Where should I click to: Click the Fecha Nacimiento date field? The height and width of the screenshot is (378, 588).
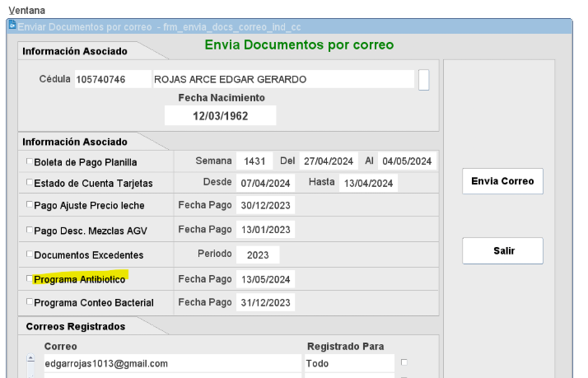point(222,115)
